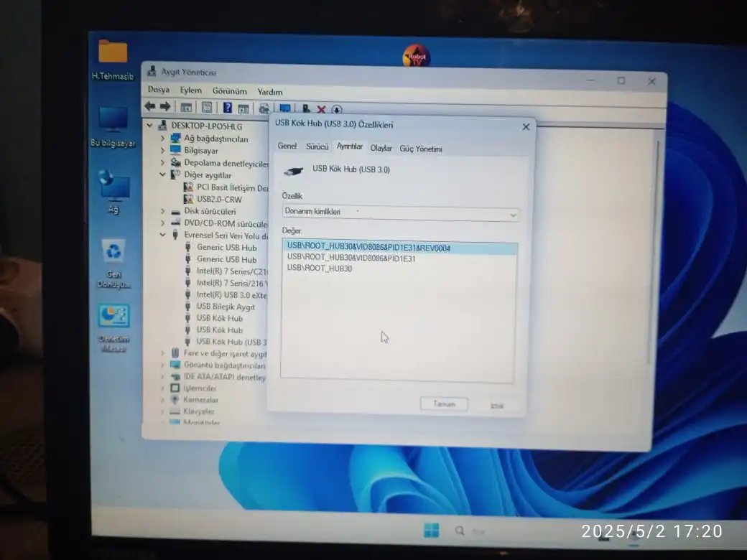The height and width of the screenshot is (560, 747).
Task: Select Intel(R) 7 Serisi/216 controller entry
Action: [226, 283]
